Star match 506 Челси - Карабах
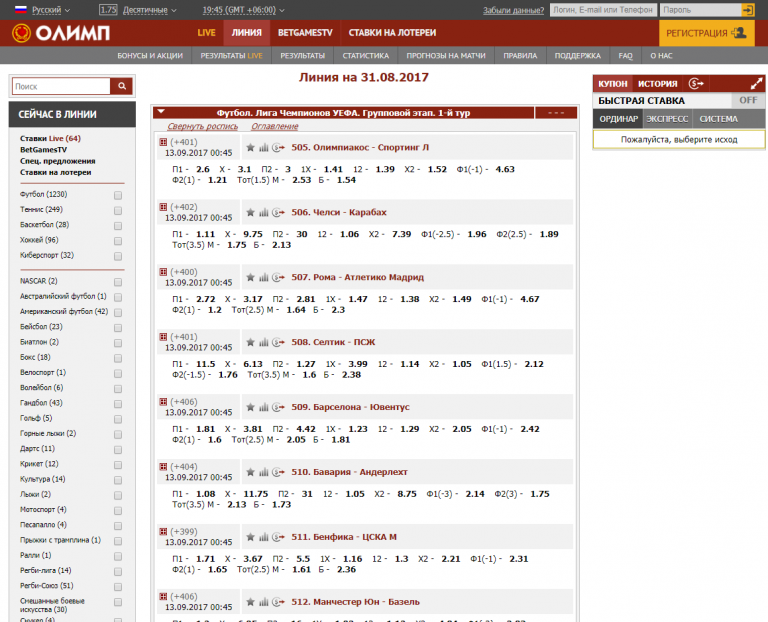Viewport: 768px width, 622px height. [250, 213]
